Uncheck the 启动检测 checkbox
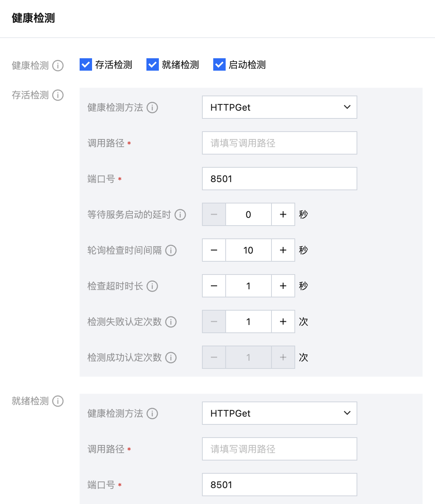Screen dimensions: 435x504 point(219,65)
